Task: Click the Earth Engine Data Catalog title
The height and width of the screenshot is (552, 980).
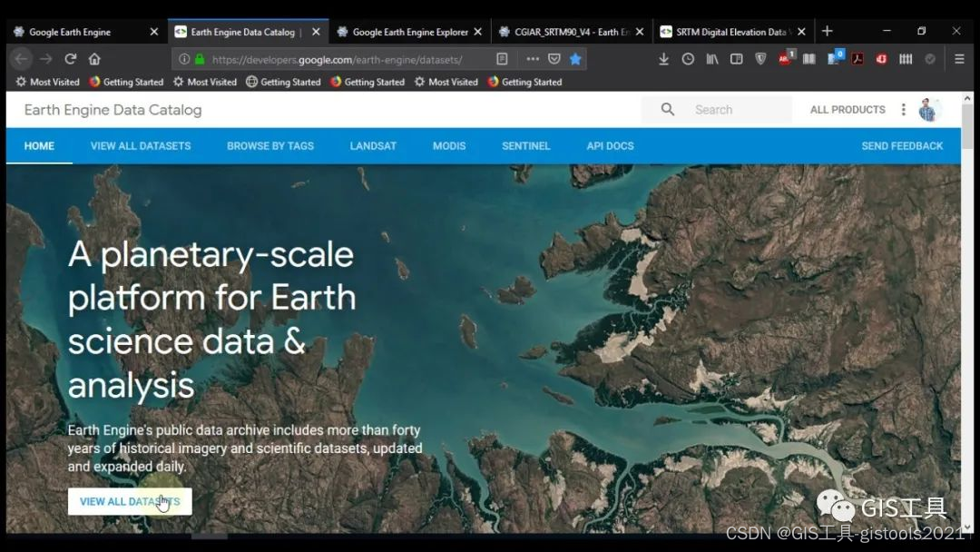Action: 113,110
